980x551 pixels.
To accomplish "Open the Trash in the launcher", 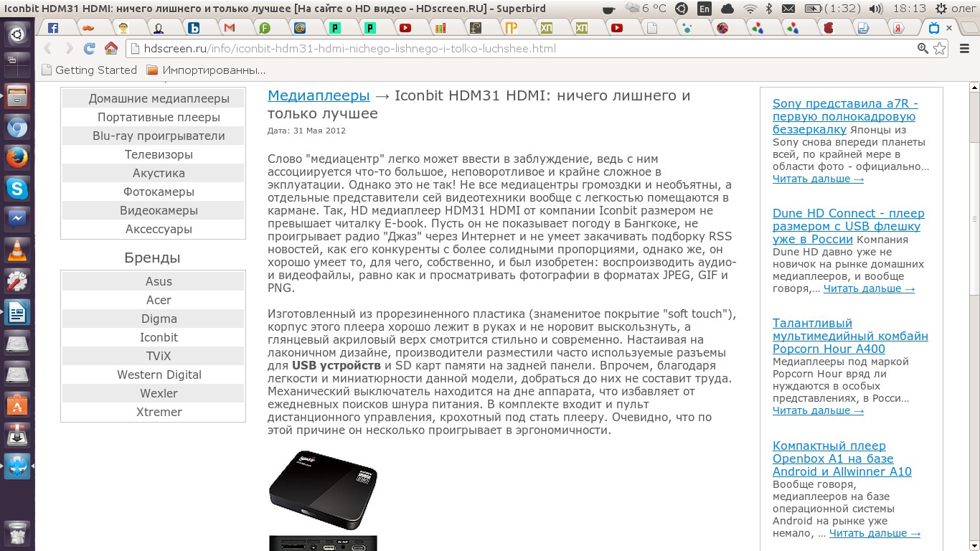I will pos(17,532).
